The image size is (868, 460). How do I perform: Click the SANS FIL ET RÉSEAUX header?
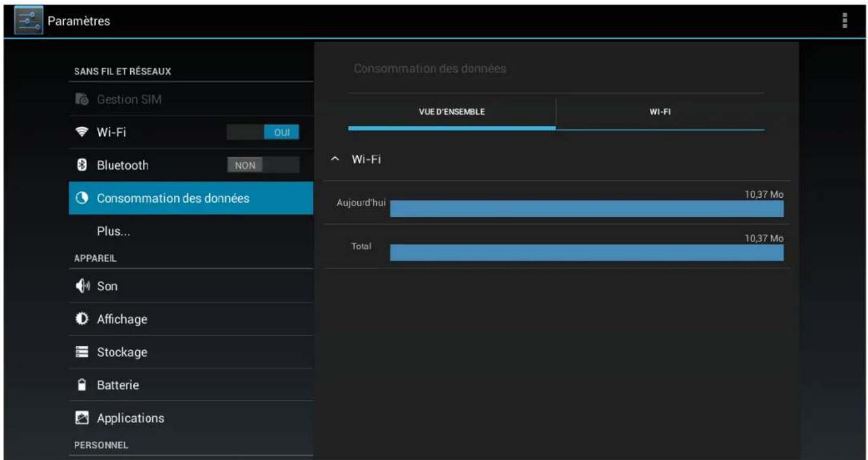(x=122, y=71)
